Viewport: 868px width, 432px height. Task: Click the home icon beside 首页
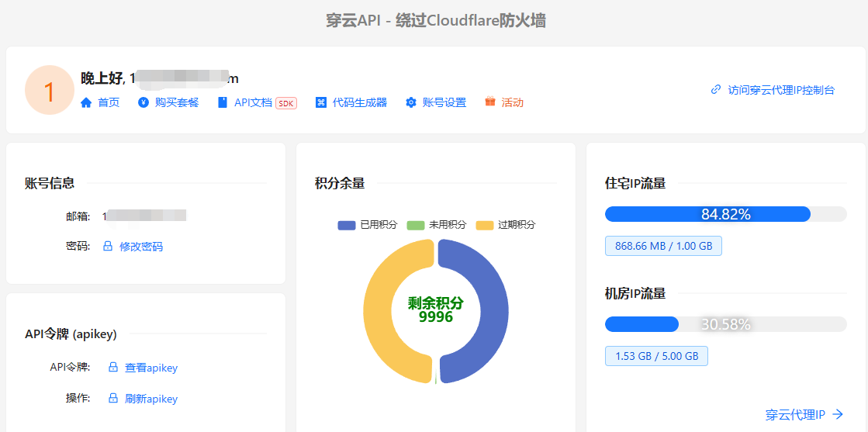coord(86,102)
